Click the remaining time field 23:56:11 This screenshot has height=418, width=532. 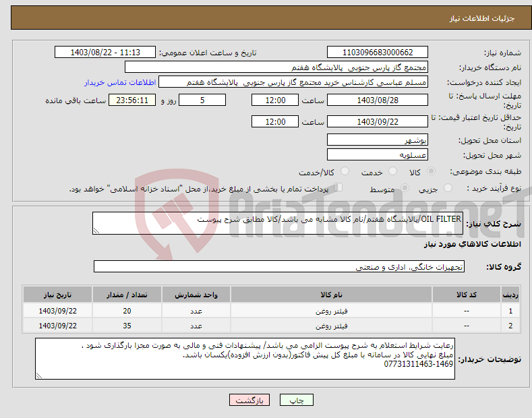[132, 100]
